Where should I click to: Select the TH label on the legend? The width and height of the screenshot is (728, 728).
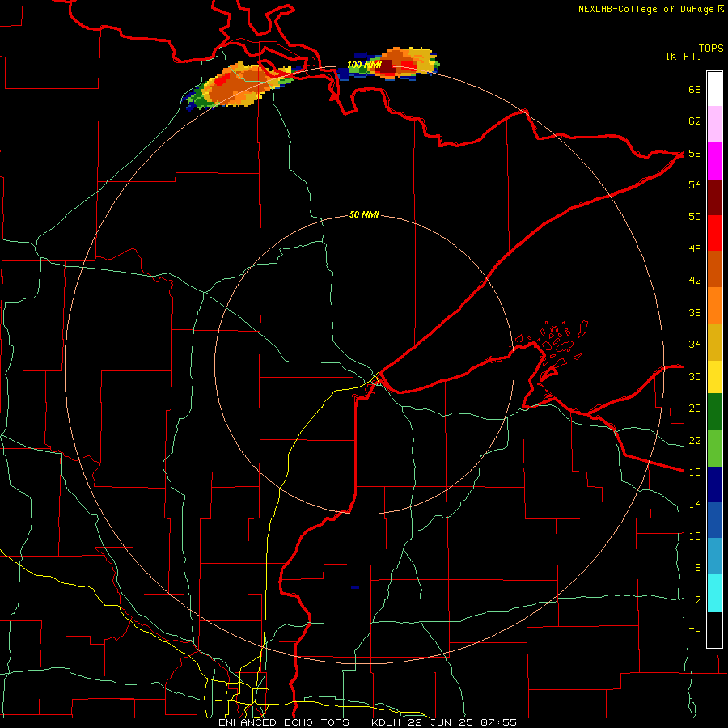pyautogui.click(x=695, y=632)
